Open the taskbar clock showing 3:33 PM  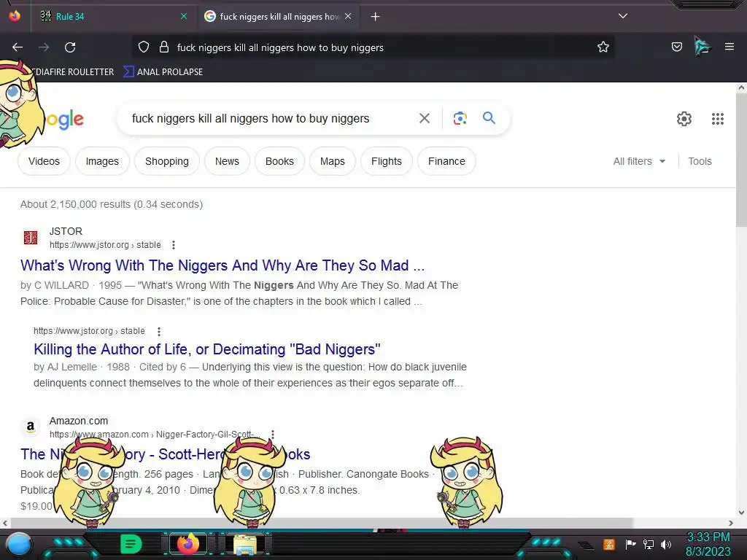click(x=708, y=544)
